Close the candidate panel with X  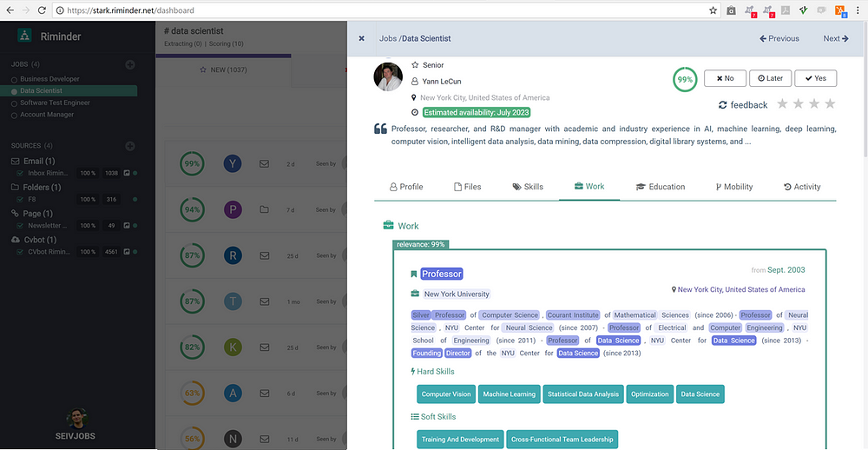pos(361,38)
